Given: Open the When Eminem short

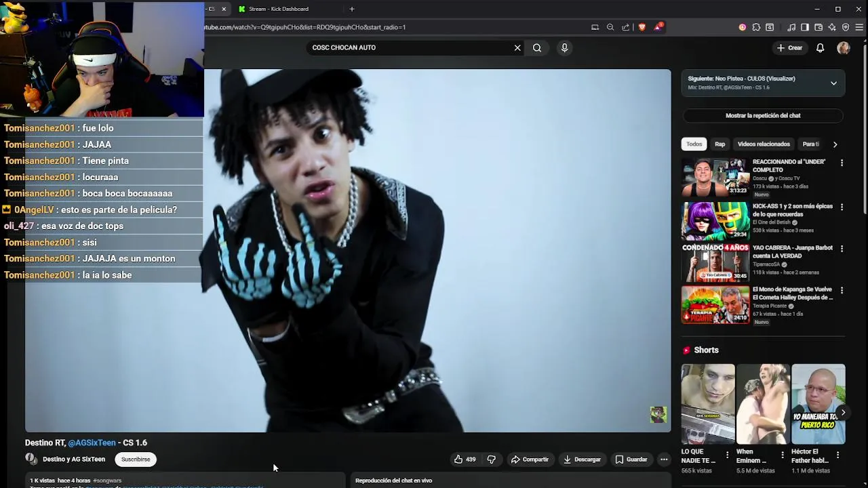Looking at the screenshot, I should pyautogui.click(x=763, y=404).
